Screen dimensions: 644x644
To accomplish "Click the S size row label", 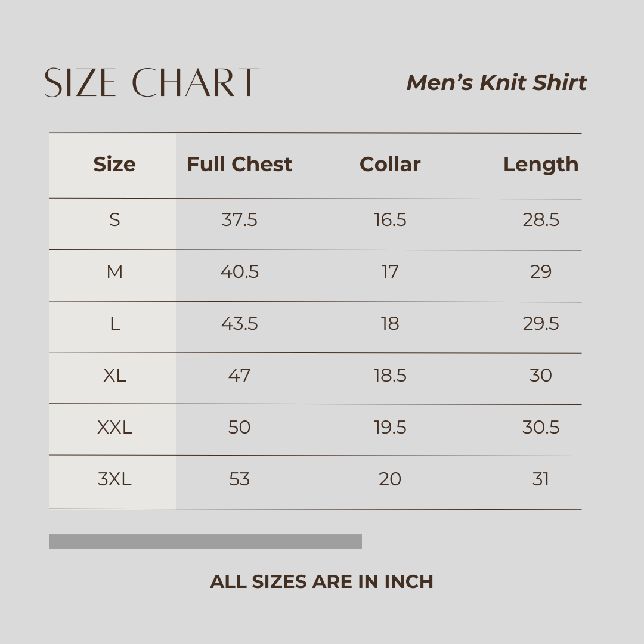I will (x=114, y=220).
